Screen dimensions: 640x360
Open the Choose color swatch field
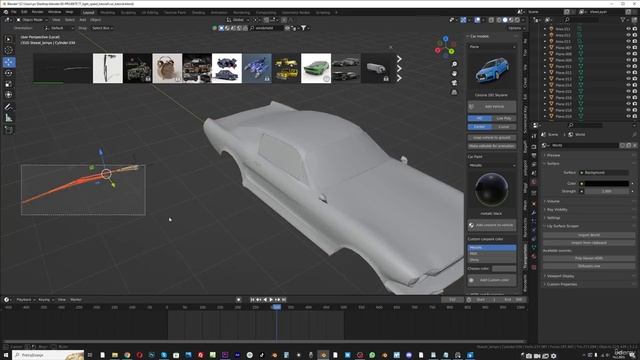coord(504,269)
